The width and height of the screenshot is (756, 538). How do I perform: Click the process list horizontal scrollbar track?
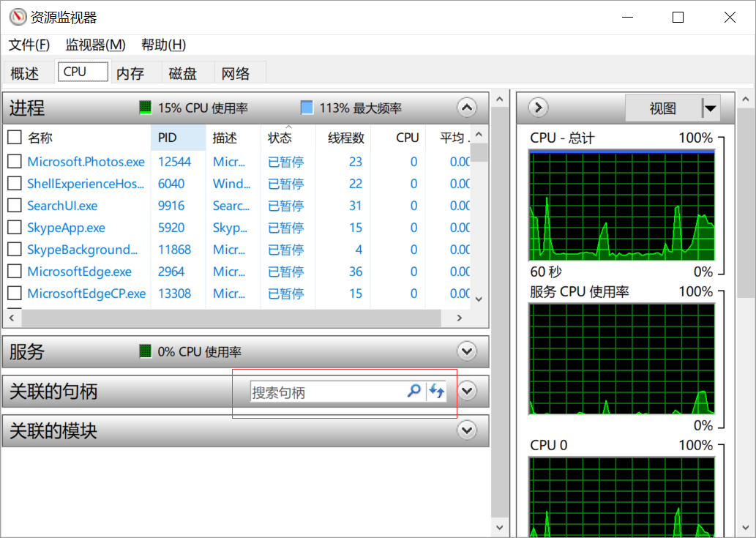231,318
